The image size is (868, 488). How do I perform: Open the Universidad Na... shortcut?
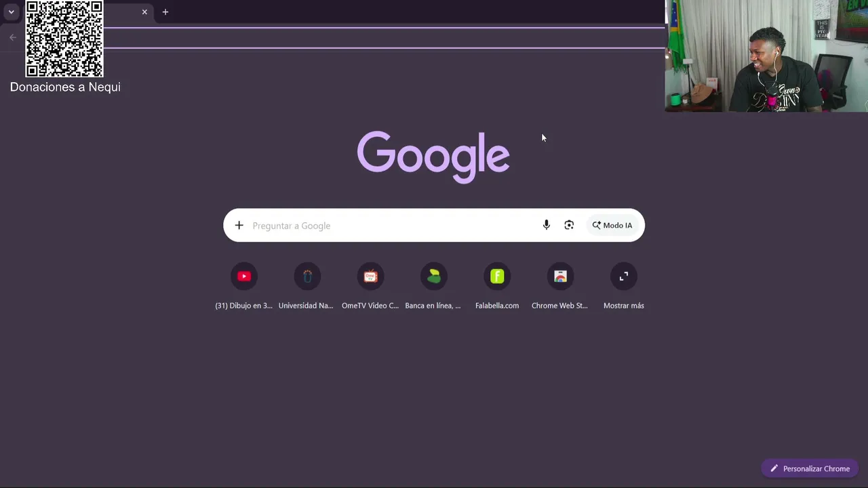[x=307, y=285]
